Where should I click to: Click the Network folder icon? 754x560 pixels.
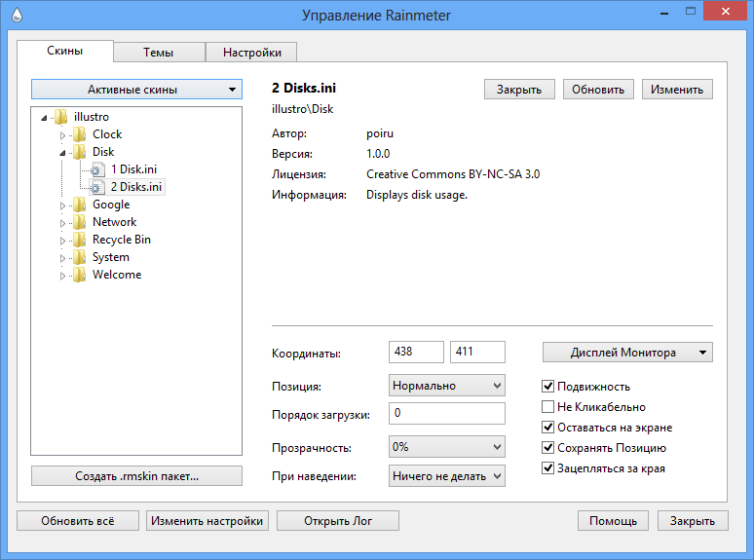click(x=80, y=222)
